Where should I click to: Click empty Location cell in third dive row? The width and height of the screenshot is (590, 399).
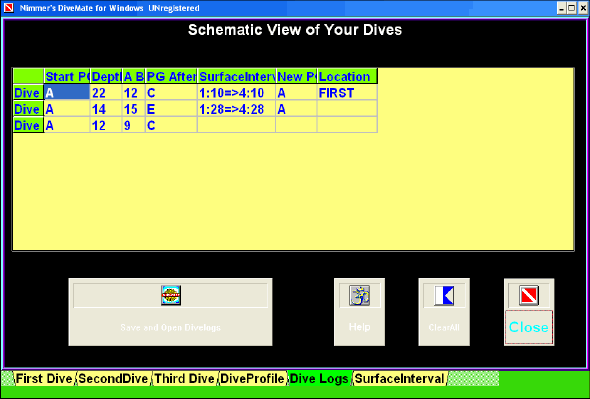coord(347,125)
